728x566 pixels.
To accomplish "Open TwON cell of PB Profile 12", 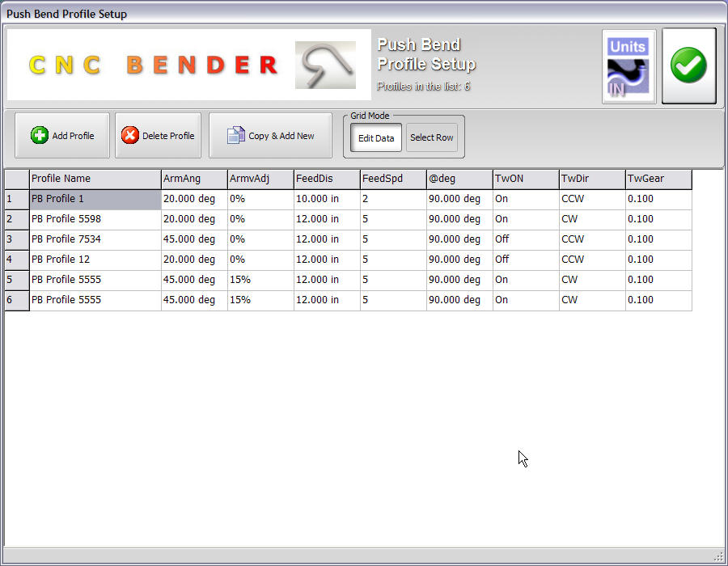I will pyautogui.click(x=525, y=260).
